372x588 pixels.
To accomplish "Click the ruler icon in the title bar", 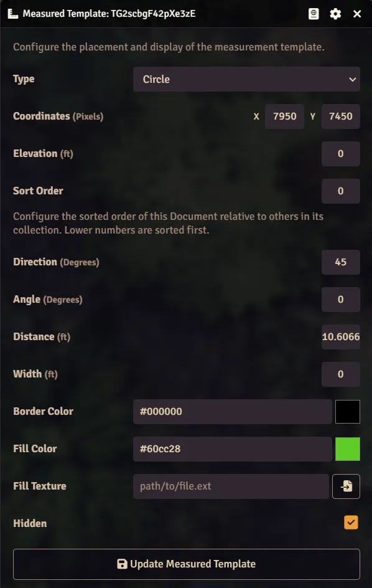I will pos(12,14).
